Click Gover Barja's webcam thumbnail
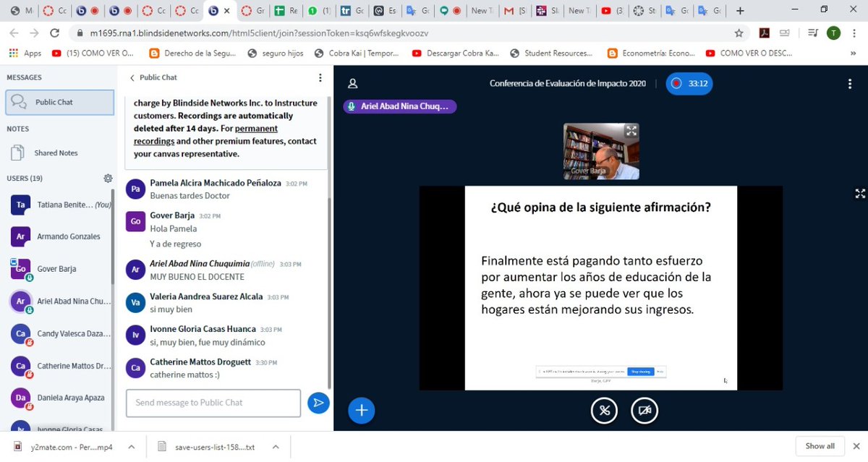Screen dimensions: 868x462 (601, 151)
